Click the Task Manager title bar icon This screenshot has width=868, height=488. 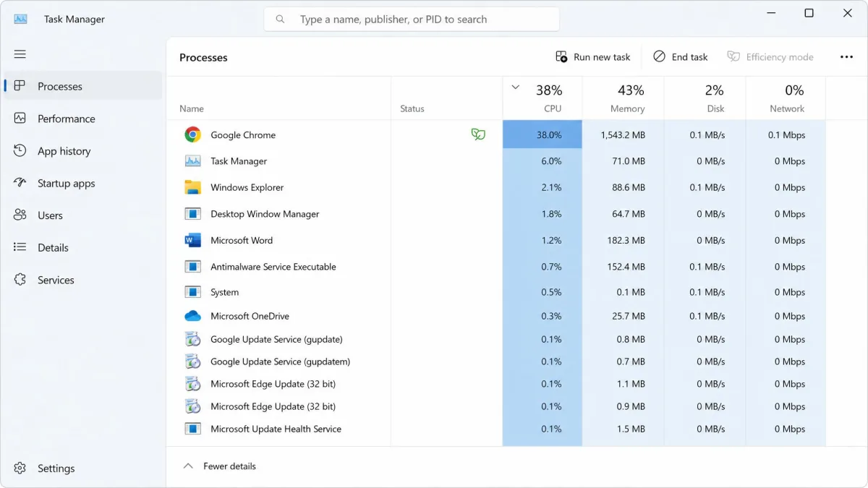[20, 20]
